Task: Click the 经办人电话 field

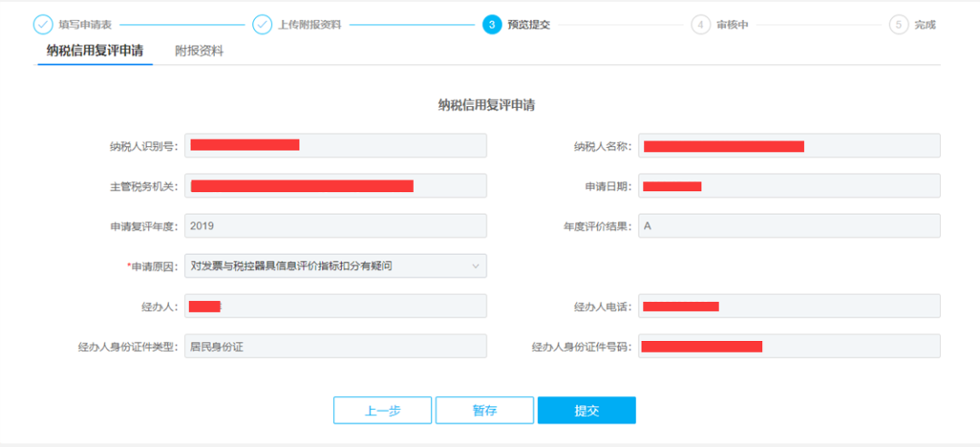Action: pyautogui.click(x=789, y=306)
